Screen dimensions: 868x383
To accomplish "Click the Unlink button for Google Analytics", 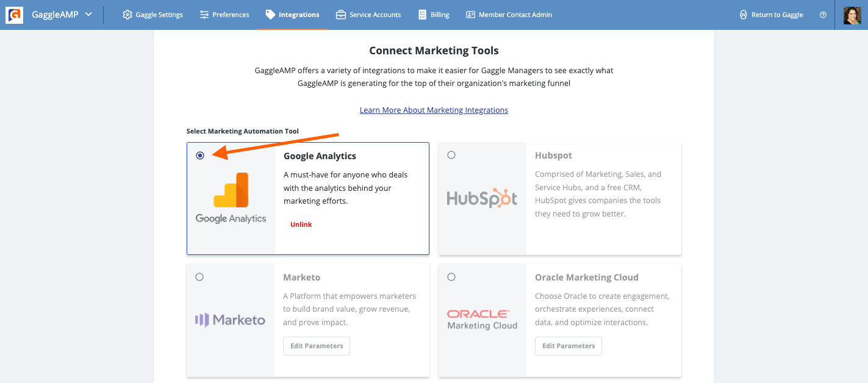I will (301, 224).
